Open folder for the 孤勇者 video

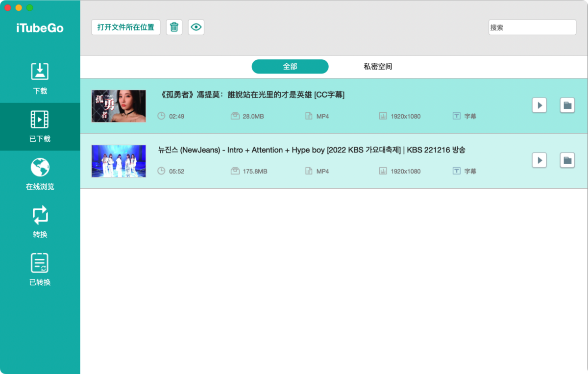[567, 105]
